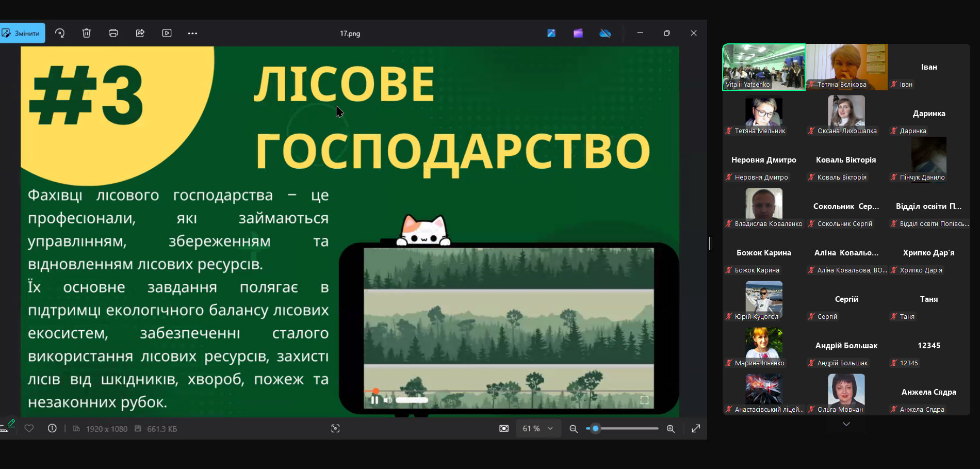Select the Відділ освіти participant tile
This screenshot has height=469, width=980.
(929, 206)
